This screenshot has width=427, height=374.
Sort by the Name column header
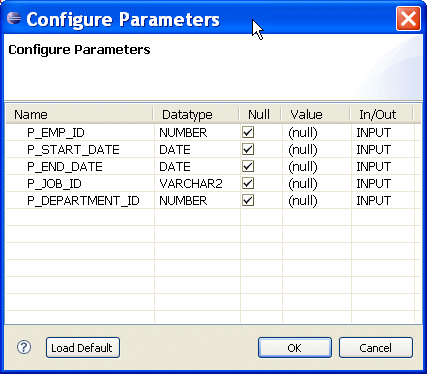coord(79,115)
